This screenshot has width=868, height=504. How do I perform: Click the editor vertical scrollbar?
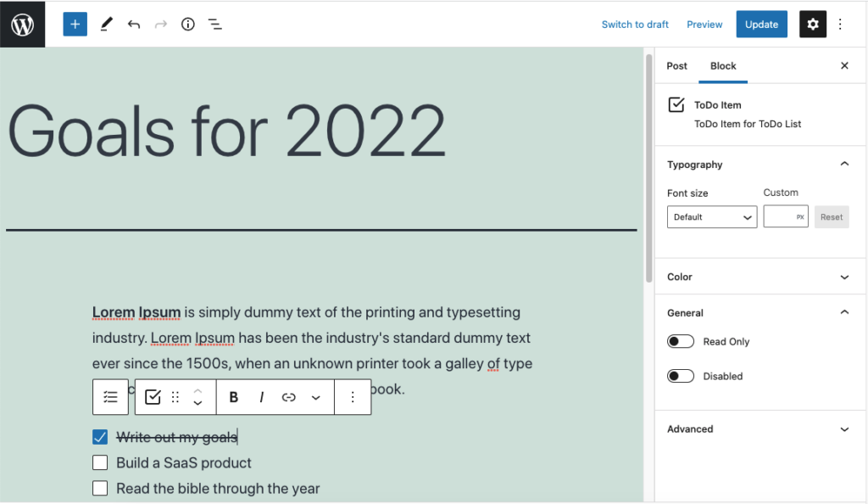pos(648,168)
